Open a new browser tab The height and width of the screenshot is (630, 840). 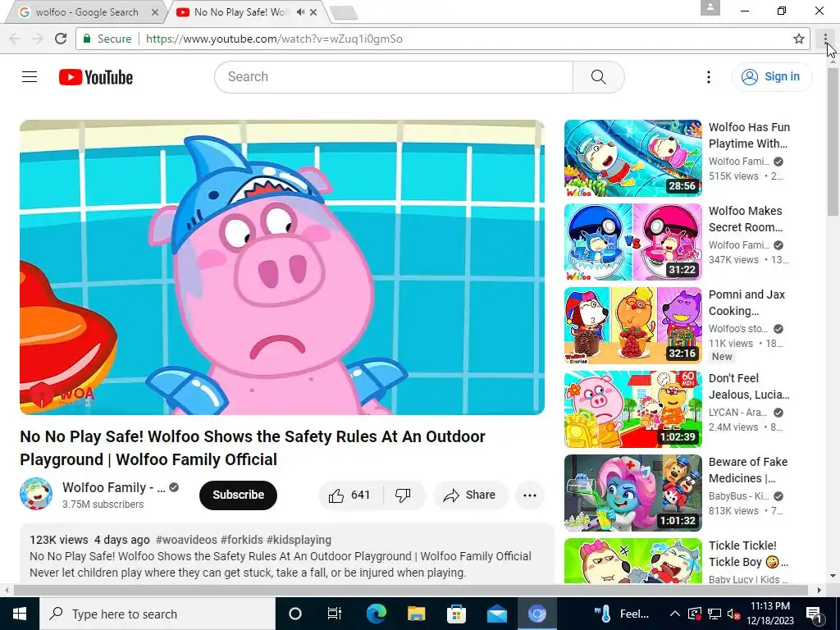pos(344,13)
